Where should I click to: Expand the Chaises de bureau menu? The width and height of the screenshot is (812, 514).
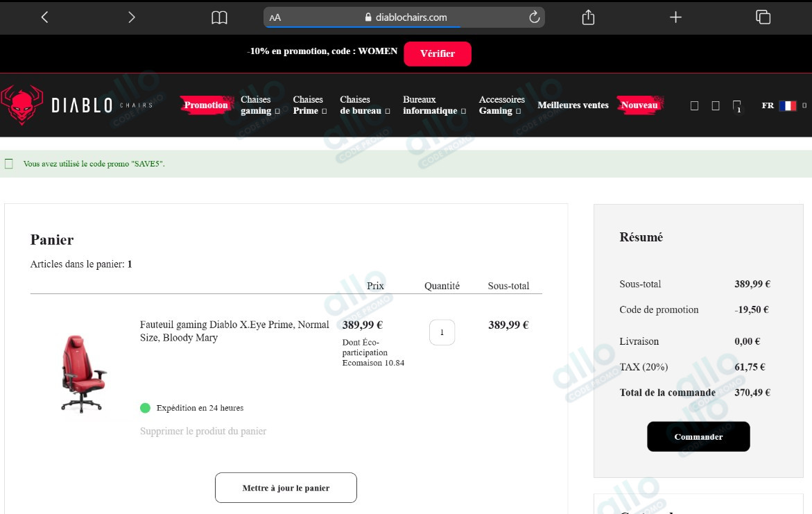tap(364, 105)
